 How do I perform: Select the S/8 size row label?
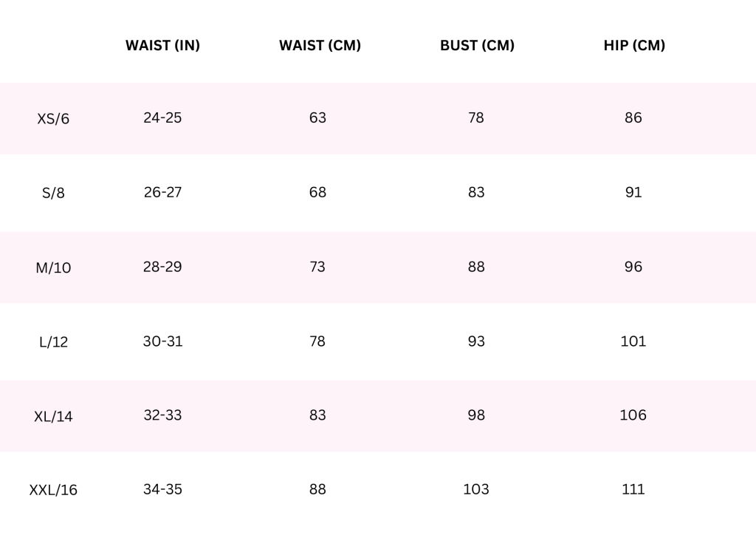tap(53, 194)
